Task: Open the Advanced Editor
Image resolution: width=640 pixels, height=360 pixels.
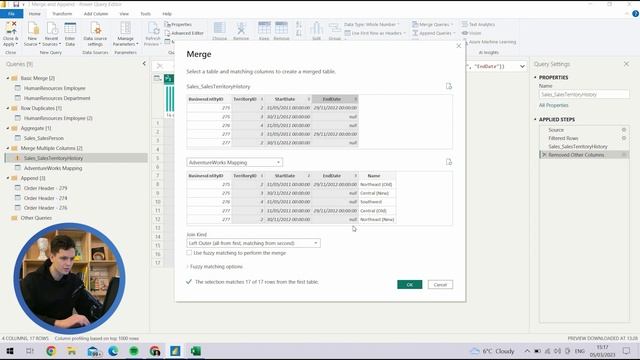Action: (184, 33)
